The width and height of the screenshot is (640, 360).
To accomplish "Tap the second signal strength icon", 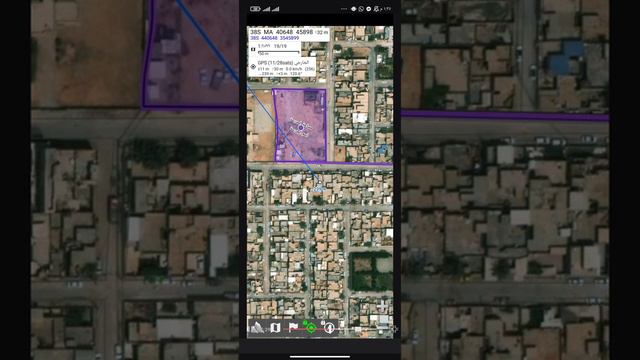I will click(x=276, y=9).
